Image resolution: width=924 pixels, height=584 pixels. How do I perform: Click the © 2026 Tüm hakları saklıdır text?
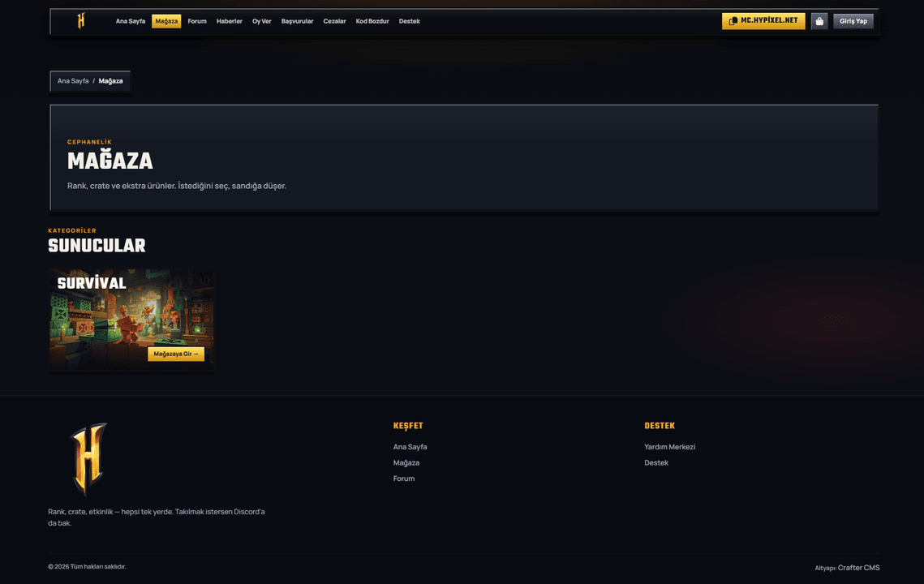point(87,566)
